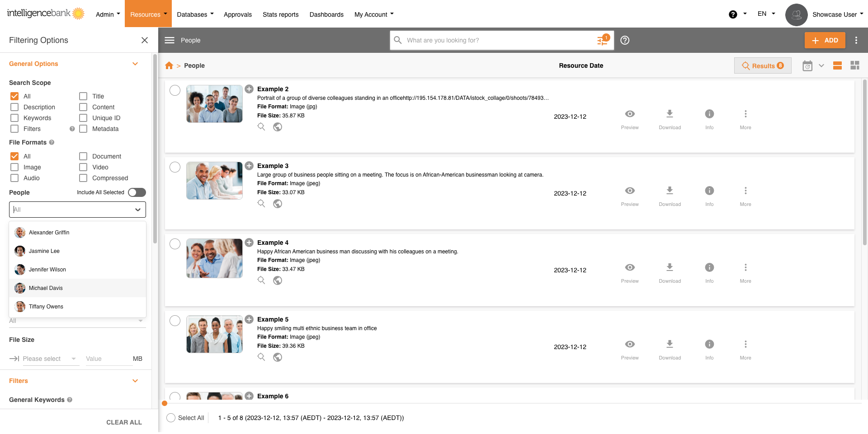868x434 pixels.
Task: Open the toolbar's vertical three-dot menu
Action: click(x=856, y=40)
